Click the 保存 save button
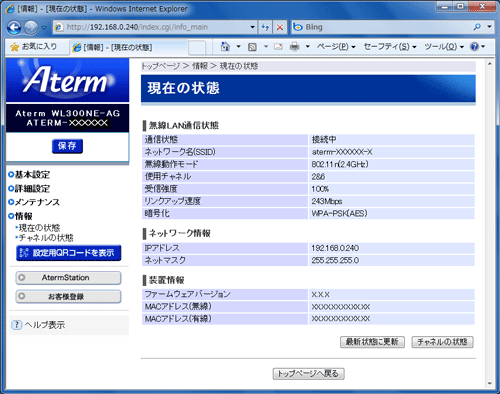This screenshot has width=500, height=394. (x=67, y=146)
